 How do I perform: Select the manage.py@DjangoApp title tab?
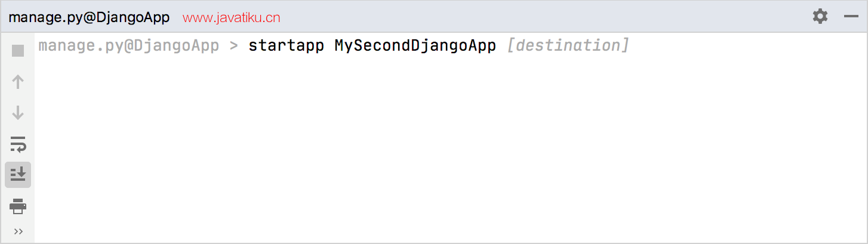point(89,17)
